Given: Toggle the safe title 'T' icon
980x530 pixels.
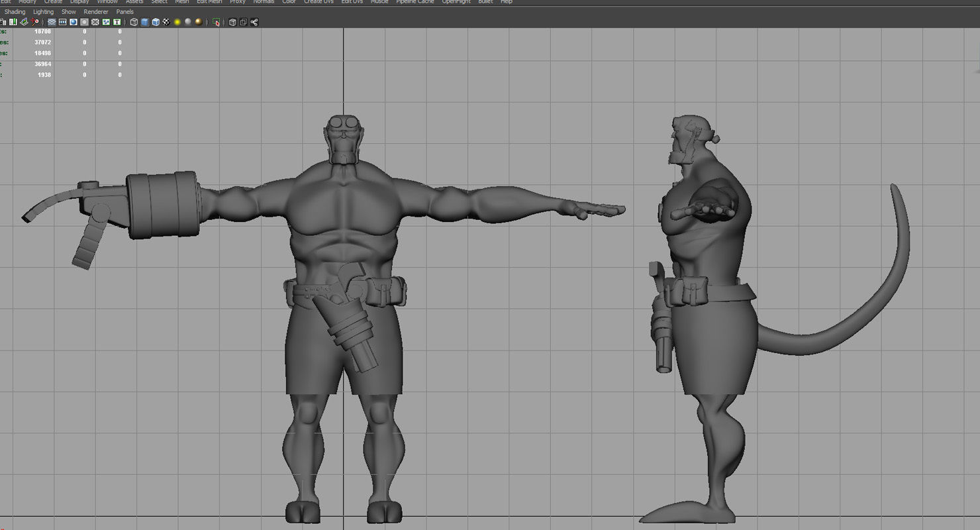Looking at the screenshot, I should (117, 22).
